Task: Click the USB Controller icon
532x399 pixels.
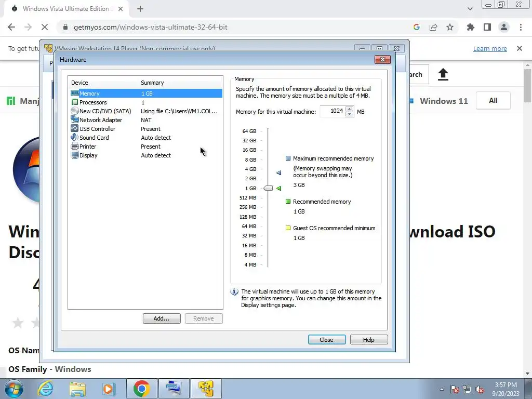Action: tap(75, 128)
